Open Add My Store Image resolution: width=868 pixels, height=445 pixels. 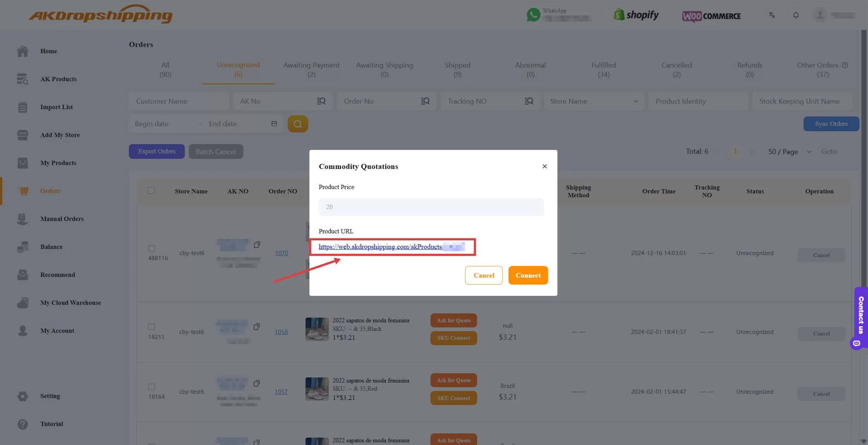coord(60,135)
